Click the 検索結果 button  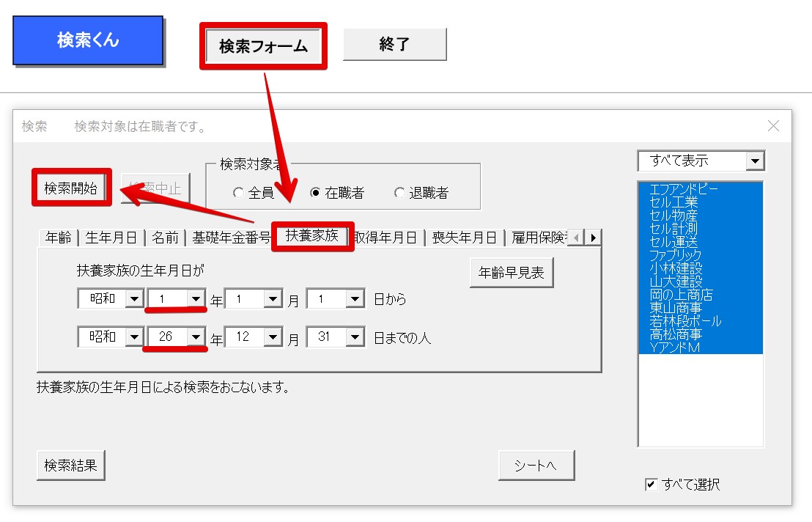pos(71,465)
